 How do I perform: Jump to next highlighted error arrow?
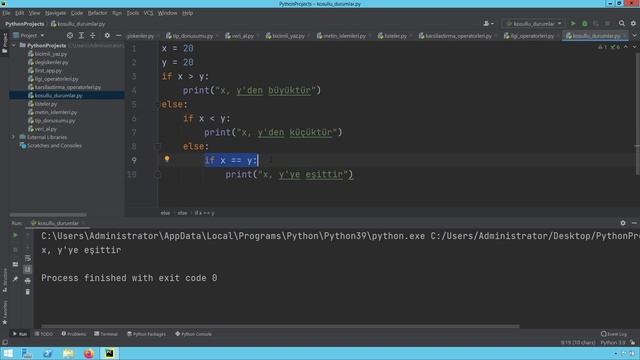[634, 47]
